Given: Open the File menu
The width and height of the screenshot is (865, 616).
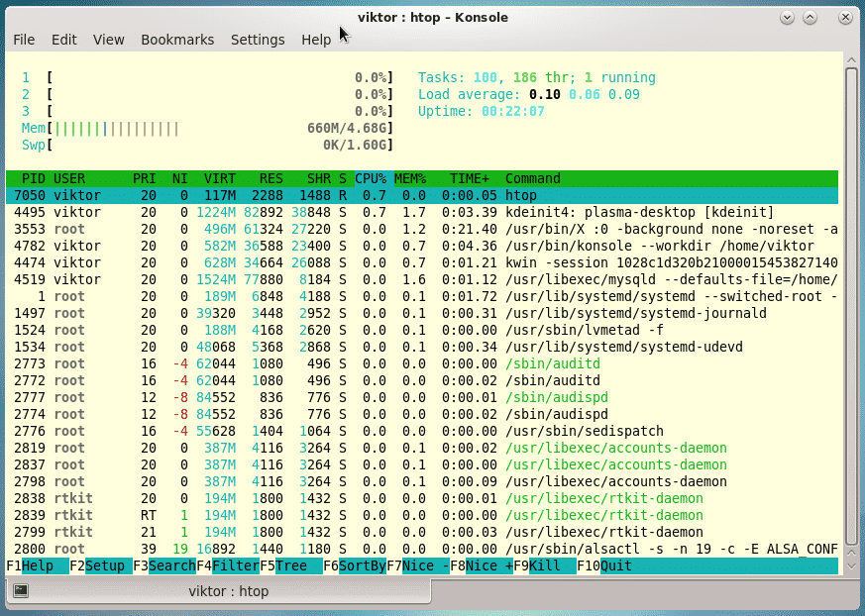Looking at the screenshot, I should click(24, 40).
